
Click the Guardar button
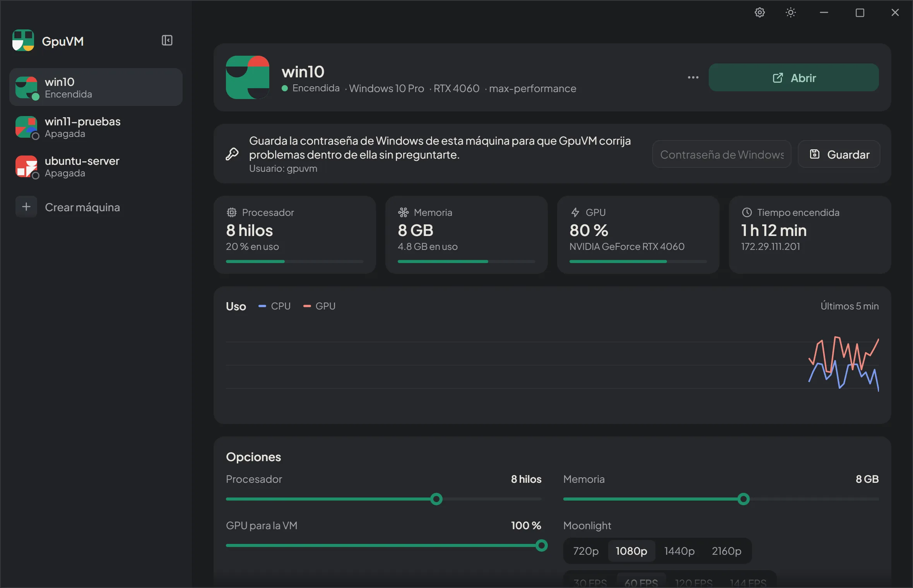[x=839, y=154]
